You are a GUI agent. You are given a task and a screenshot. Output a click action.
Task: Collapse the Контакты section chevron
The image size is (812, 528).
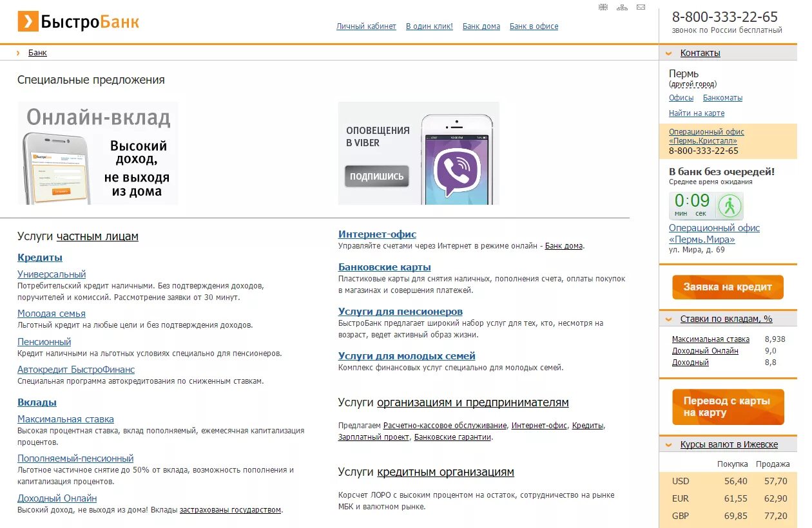668,53
